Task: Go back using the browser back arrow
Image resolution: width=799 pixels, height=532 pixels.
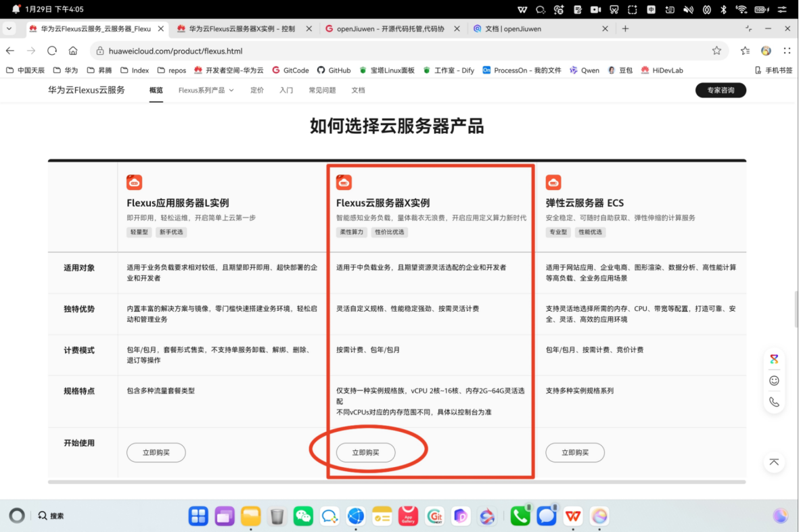Action: [x=10, y=51]
